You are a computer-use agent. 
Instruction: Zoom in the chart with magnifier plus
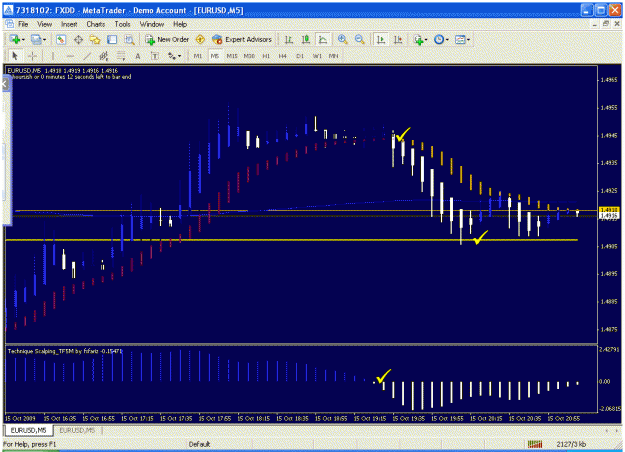[x=342, y=39]
